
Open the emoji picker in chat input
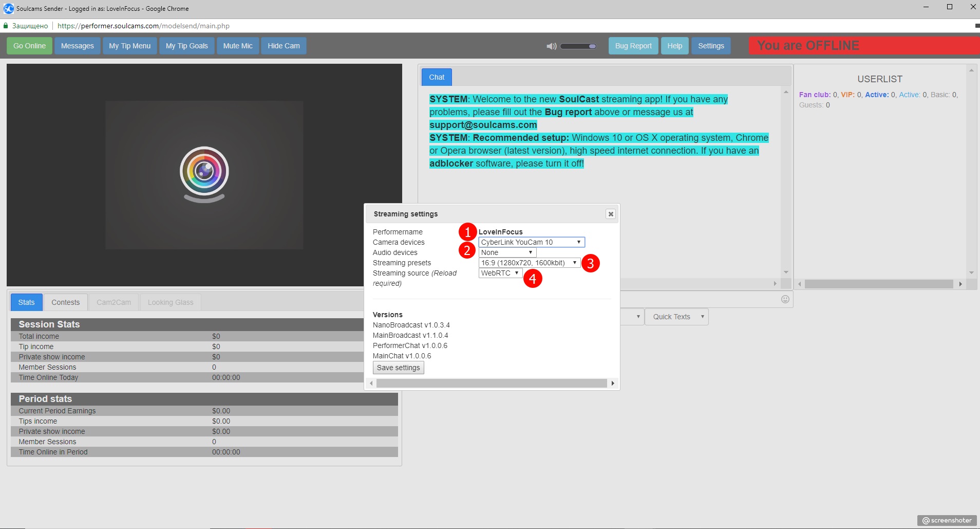pos(785,299)
